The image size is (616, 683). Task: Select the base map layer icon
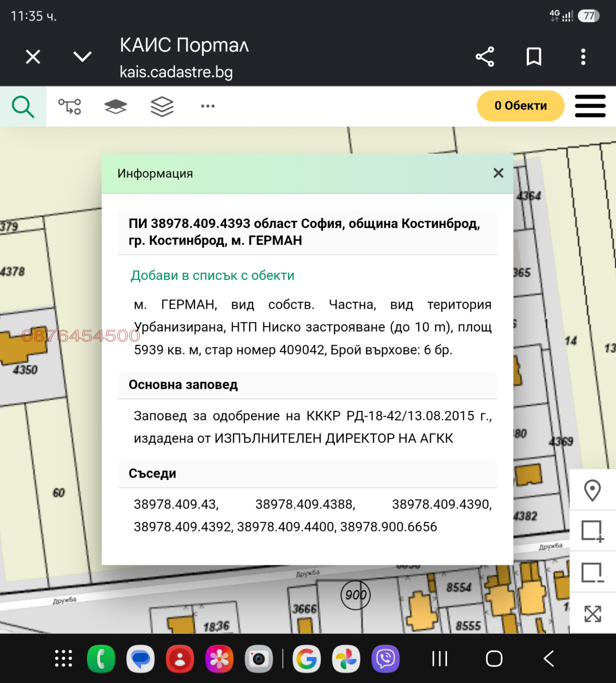click(115, 107)
